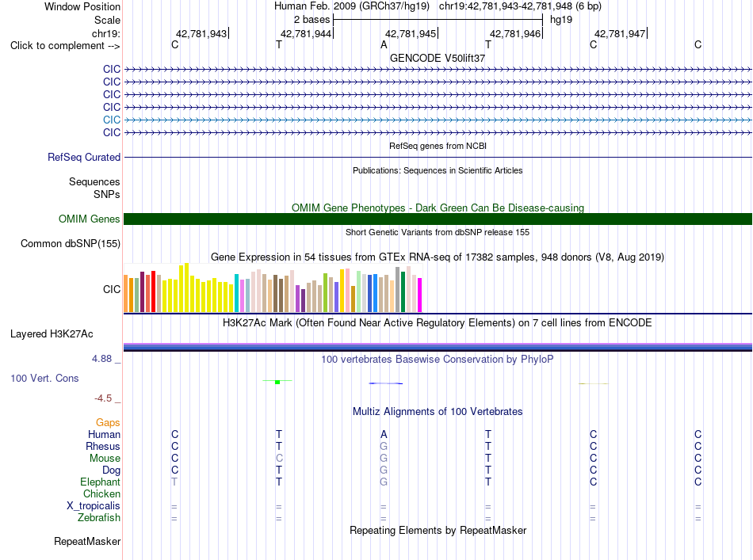Click the light blue CIC transcript label

(x=112, y=120)
